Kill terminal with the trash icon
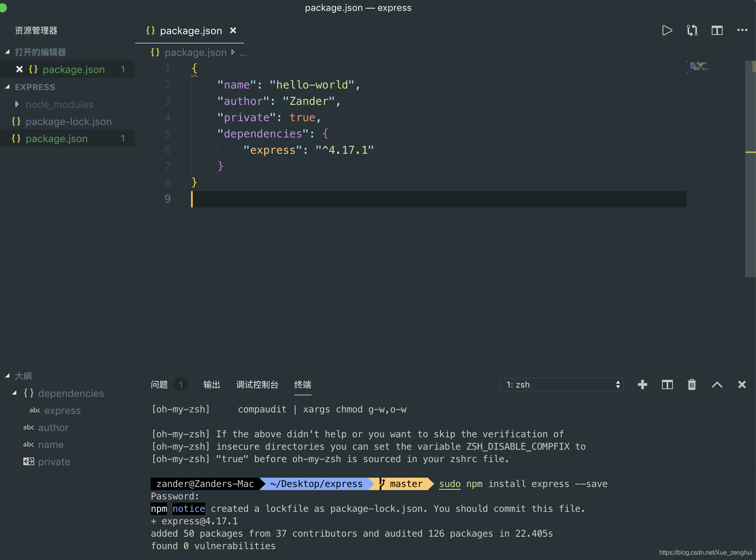Image resolution: width=756 pixels, height=560 pixels. [x=692, y=384]
